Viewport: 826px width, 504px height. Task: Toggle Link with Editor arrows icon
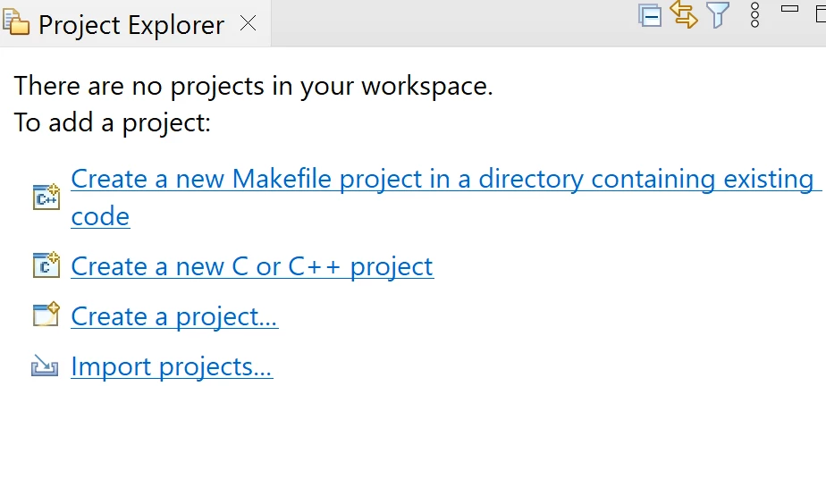point(684,13)
